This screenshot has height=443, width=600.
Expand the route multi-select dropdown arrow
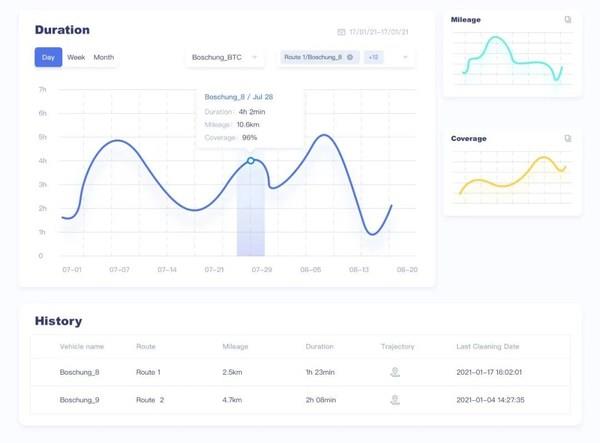[405, 57]
